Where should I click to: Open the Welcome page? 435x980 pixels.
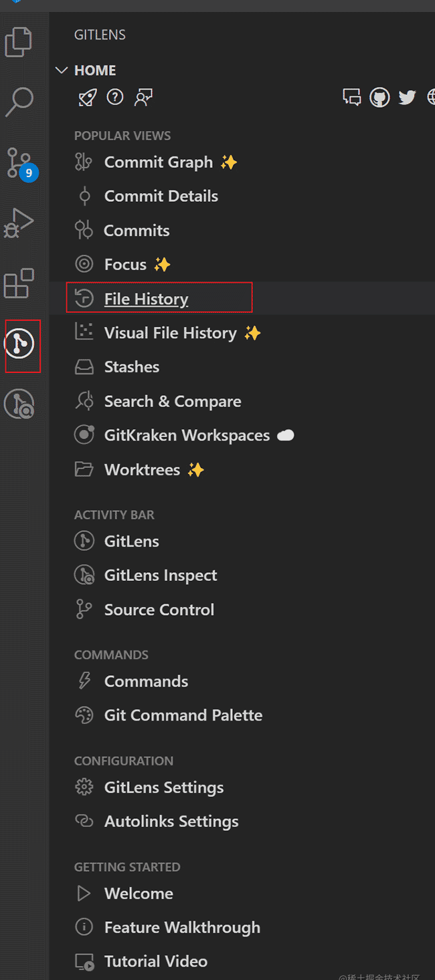pos(139,894)
